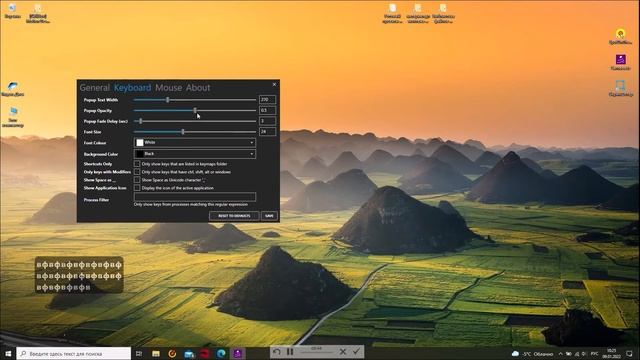Select the Keyboard tab
Viewport: 640px width, 360px height.
[x=132, y=88]
